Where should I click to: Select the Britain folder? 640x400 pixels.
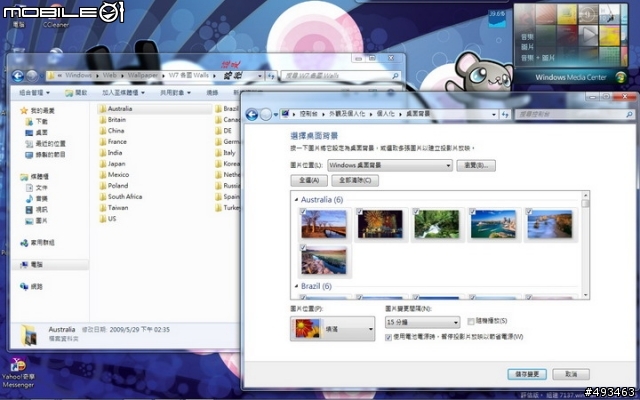pyautogui.click(x=112, y=120)
